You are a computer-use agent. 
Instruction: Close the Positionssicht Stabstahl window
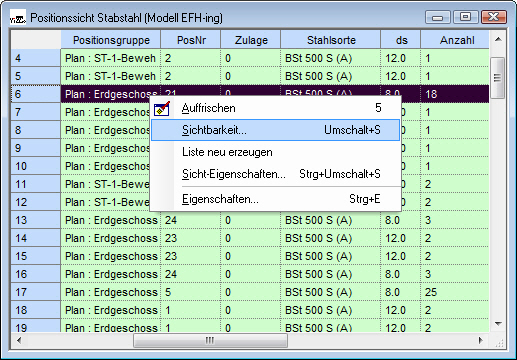pyautogui.click(x=494, y=17)
